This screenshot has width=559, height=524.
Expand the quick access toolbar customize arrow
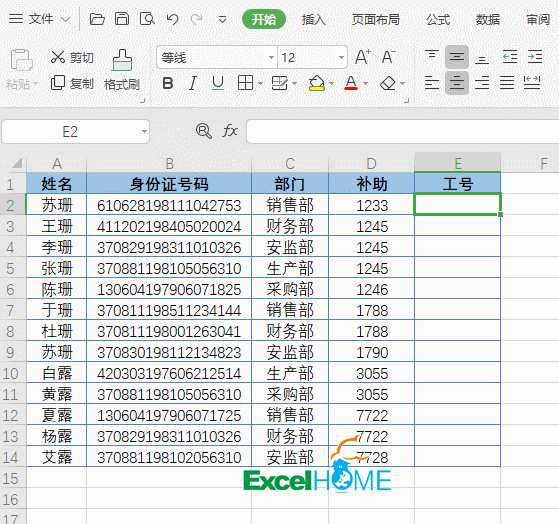tap(222, 19)
